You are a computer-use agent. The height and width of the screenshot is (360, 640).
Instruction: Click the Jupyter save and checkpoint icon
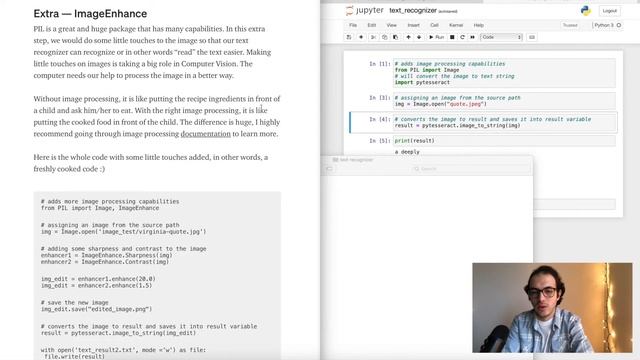[349, 37]
